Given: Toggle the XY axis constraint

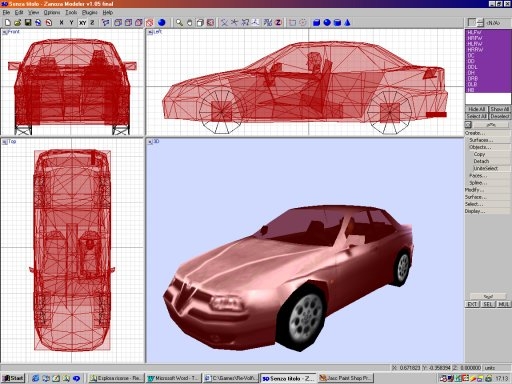Looking at the screenshot, I should [82, 23].
